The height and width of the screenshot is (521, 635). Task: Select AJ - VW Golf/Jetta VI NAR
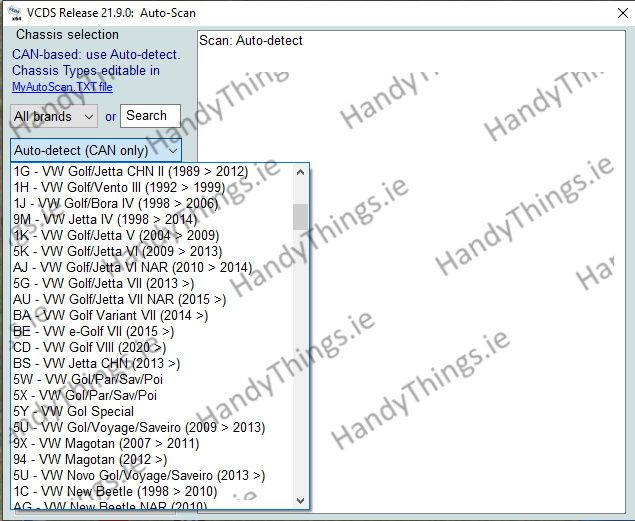click(x=152, y=268)
